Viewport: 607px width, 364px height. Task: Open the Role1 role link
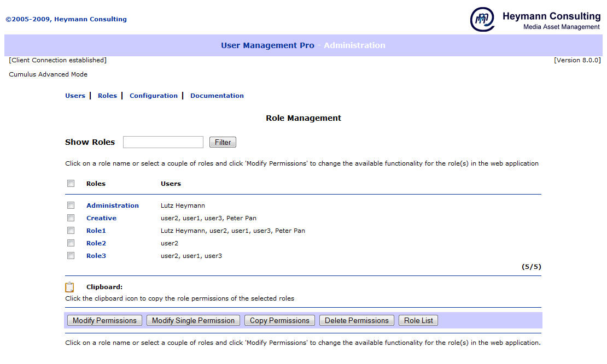pos(96,231)
